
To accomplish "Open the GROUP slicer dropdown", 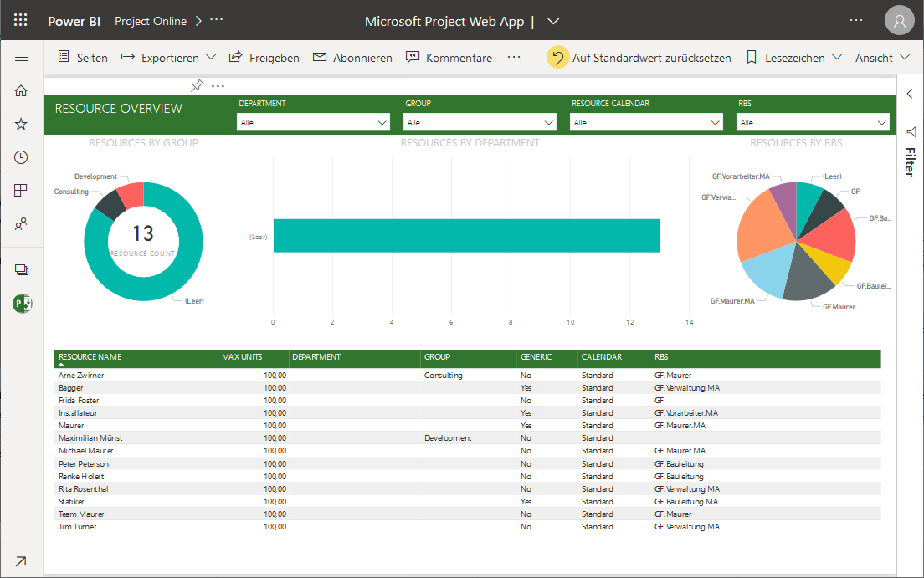I will [x=480, y=123].
